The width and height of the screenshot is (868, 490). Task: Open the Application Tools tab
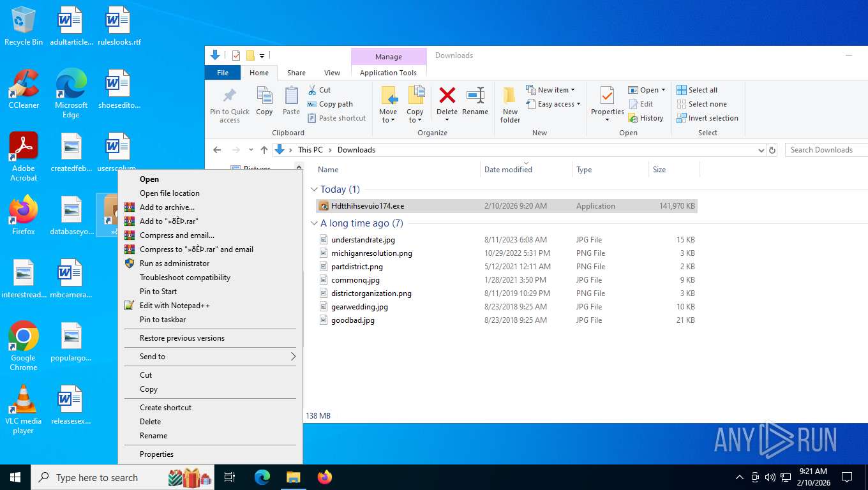click(388, 73)
